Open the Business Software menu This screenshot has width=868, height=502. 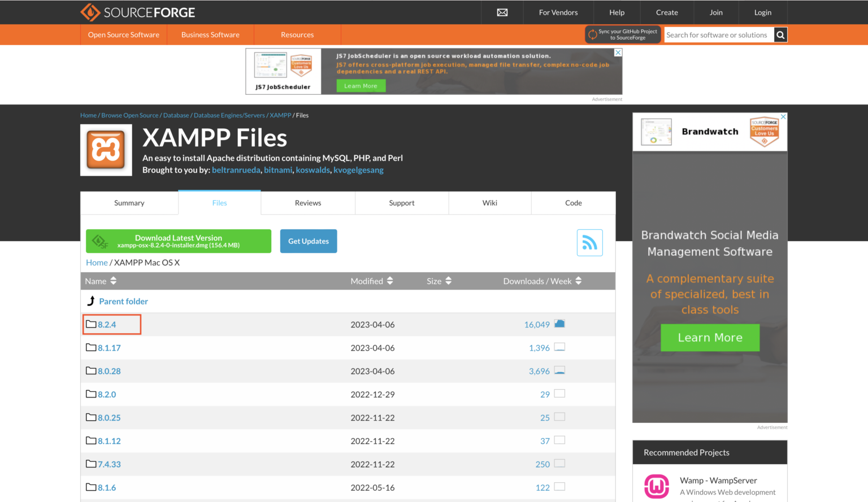point(210,34)
